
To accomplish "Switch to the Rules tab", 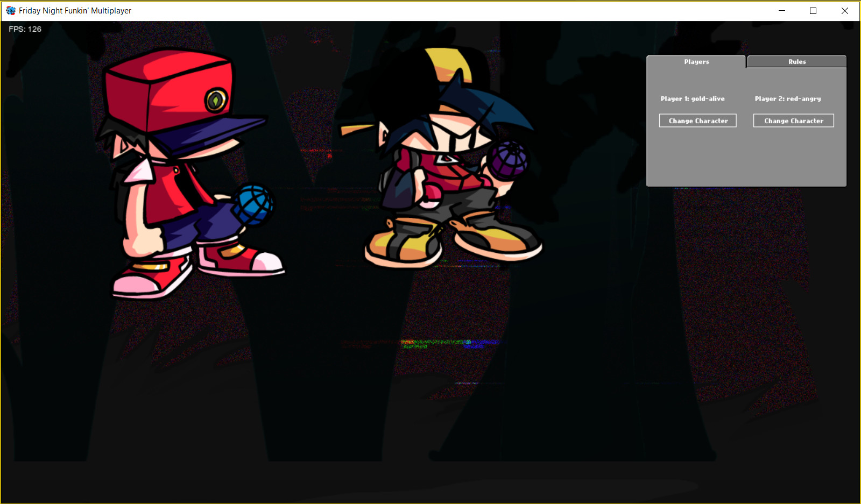I will point(796,62).
